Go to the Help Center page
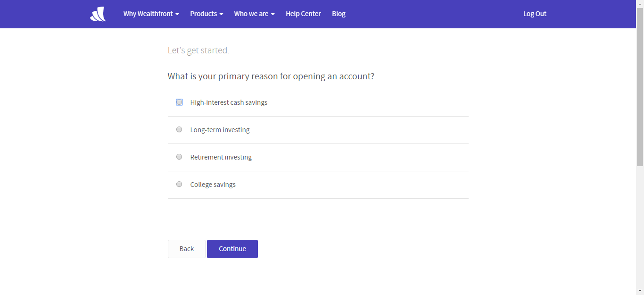 pos(303,14)
